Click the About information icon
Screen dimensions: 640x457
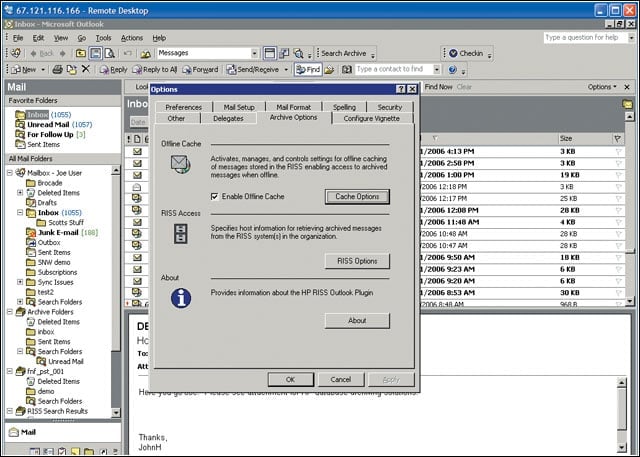pos(181,298)
